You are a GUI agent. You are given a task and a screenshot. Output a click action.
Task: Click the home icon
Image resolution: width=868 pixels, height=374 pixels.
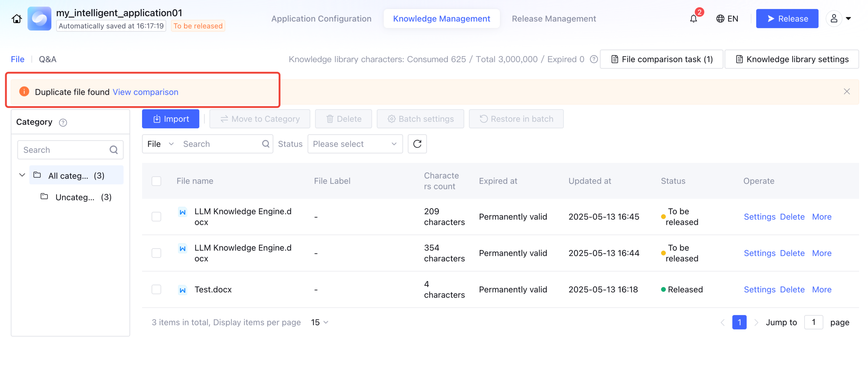click(x=17, y=19)
